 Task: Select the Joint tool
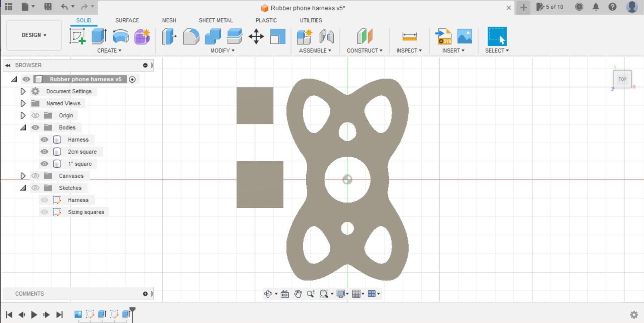tap(326, 36)
